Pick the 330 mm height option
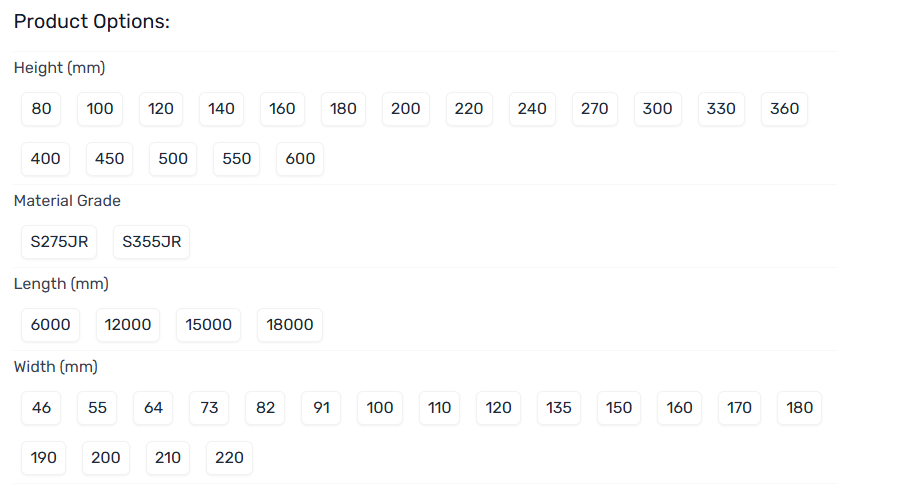898x496 pixels. coord(721,109)
